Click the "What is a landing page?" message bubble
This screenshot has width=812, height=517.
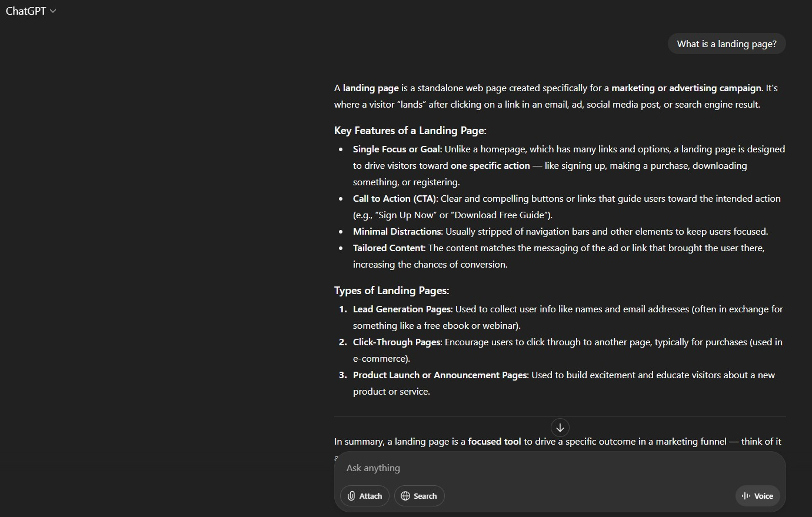pos(727,44)
